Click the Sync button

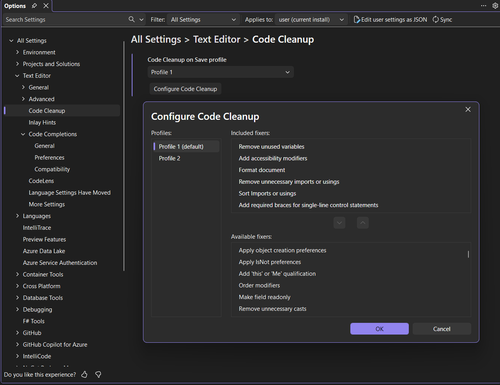442,20
